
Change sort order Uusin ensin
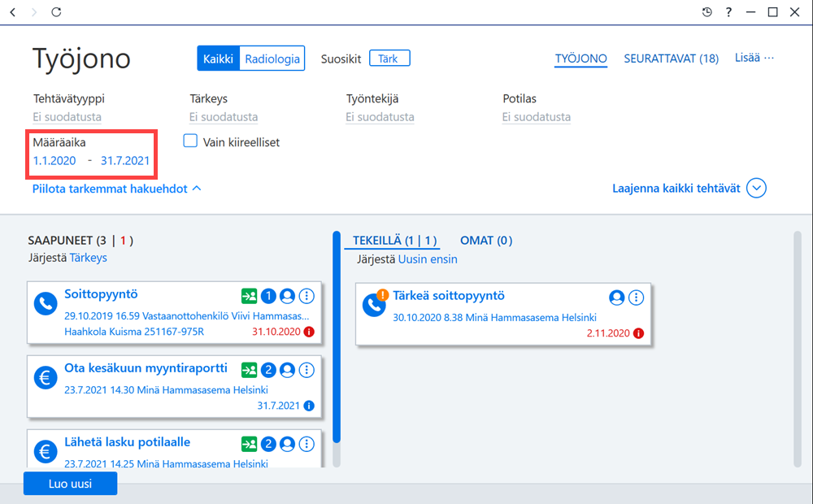(x=428, y=259)
